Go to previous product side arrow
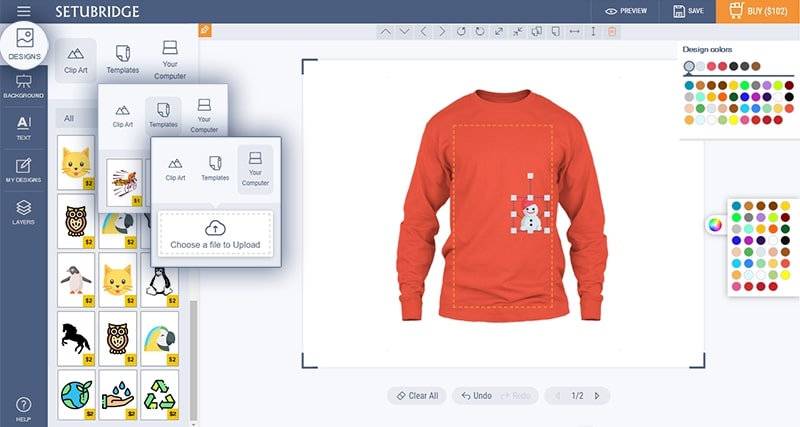The image size is (800, 427). click(558, 395)
